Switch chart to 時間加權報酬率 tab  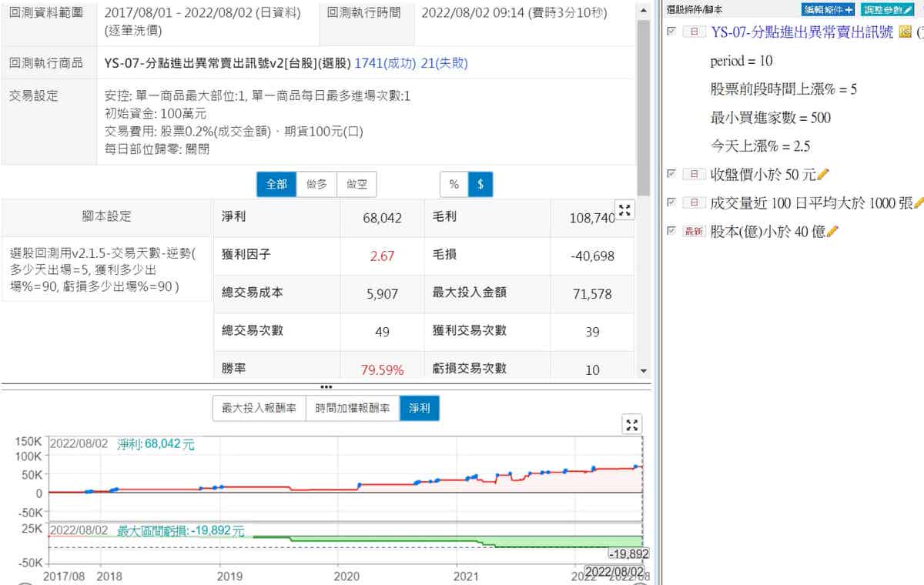point(352,408)
